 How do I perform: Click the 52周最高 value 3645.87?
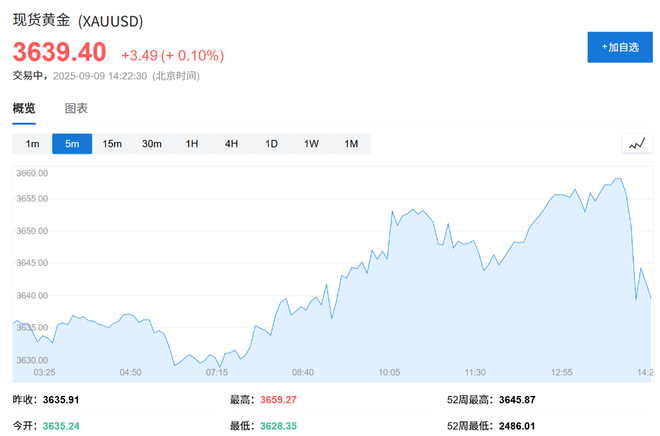[515, 400]
